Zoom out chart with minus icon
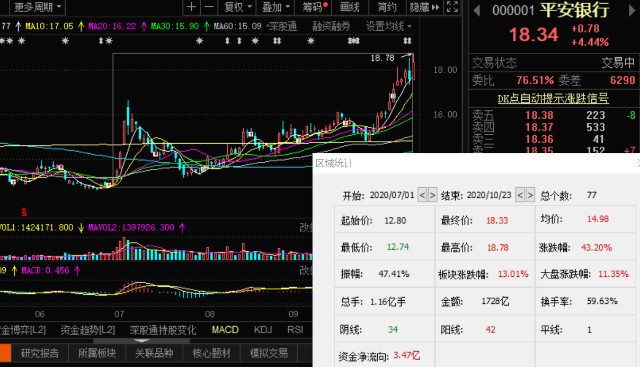This screenshot has width=640, height=367. [x=209, y=7]
